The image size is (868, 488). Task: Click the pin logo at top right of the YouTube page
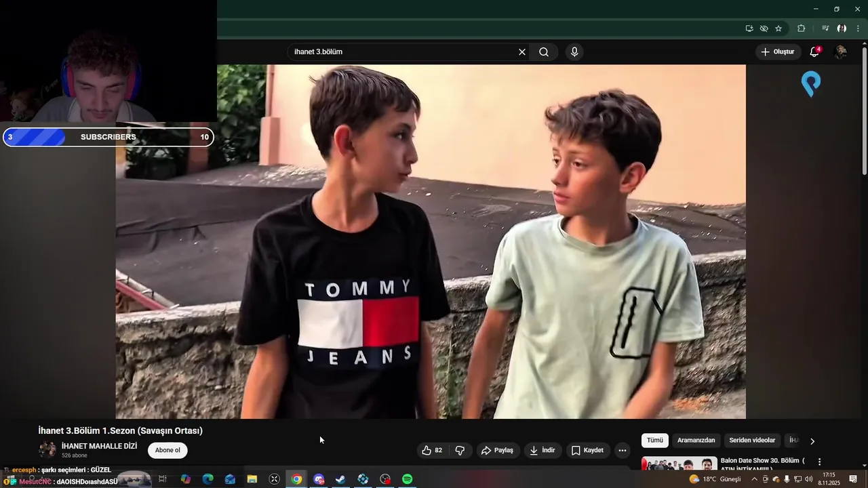click(811, 85)
